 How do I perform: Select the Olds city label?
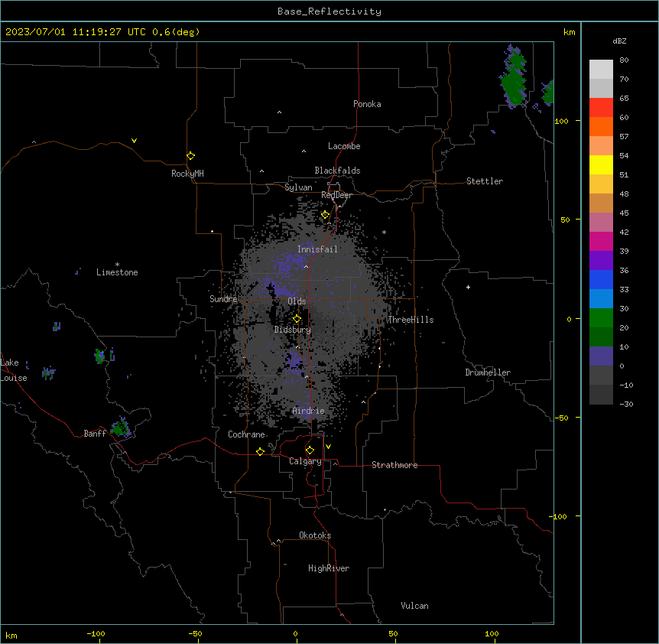tap(297, 301)
